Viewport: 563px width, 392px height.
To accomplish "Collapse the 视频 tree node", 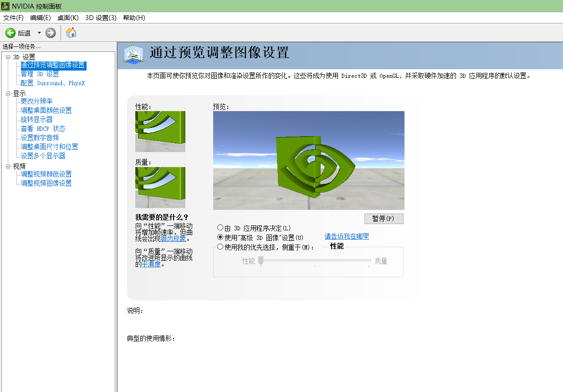I will point(8,166).
